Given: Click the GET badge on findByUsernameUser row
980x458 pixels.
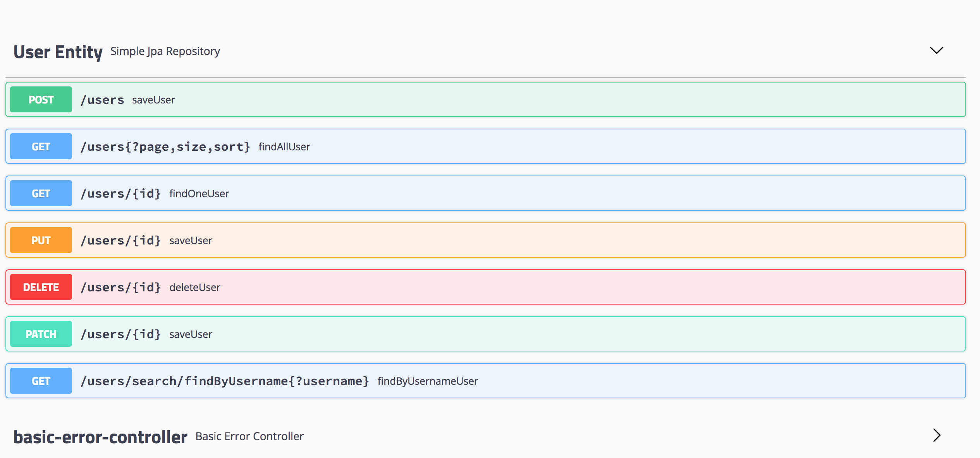Looking at the screenshot, I should pos(41,381).
